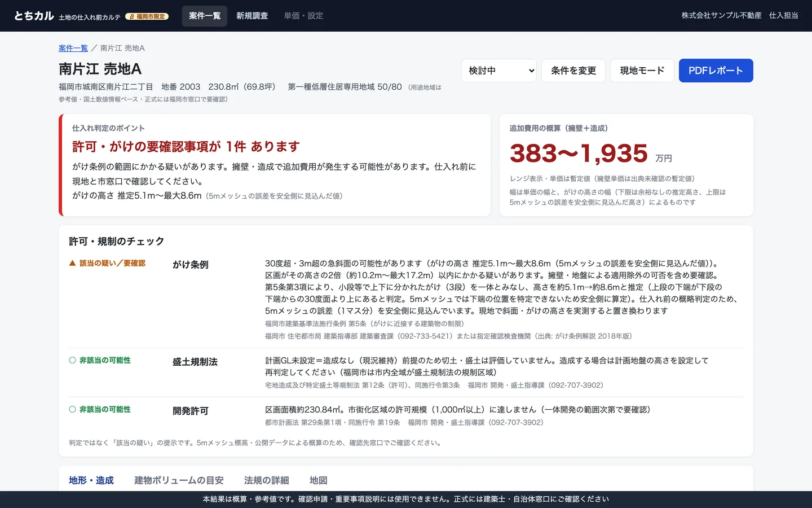Click the 条件を変更 button
812x508 pixels.
573,71
